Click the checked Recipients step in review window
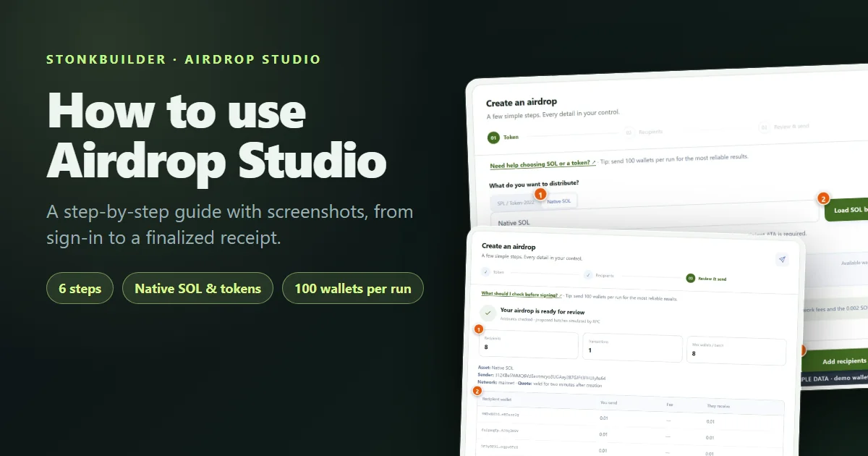868x456 pixels. click(599, 276)
